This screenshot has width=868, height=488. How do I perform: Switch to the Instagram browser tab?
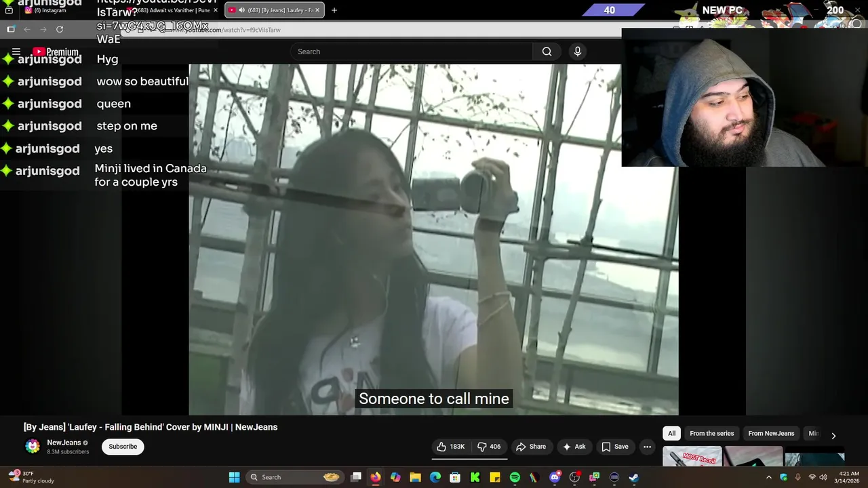51,10
